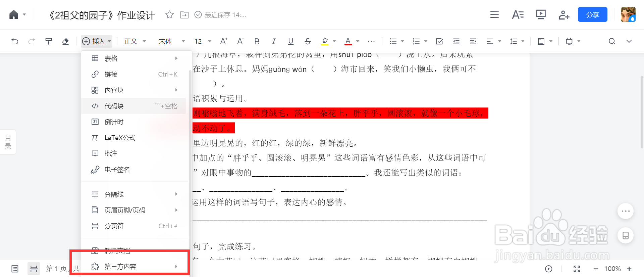Undo the last action
Screen dimensions: 644x277
[x=15, y=41]
